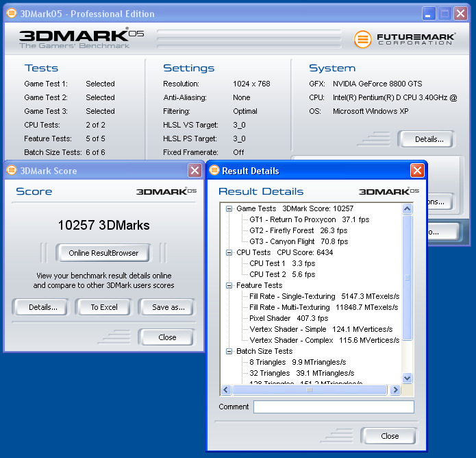
Task: Select Vertex Shader - Simple row
Action: click(321, 329)
